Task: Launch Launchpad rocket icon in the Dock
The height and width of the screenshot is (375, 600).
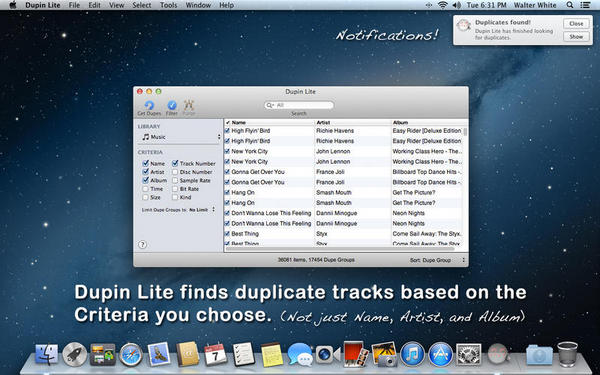Action: 75,354
